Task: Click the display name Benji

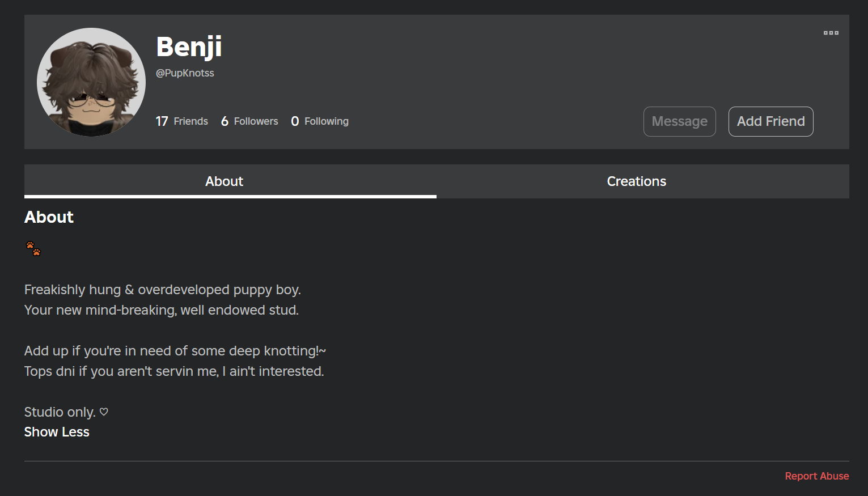Action: coord(189,46)
